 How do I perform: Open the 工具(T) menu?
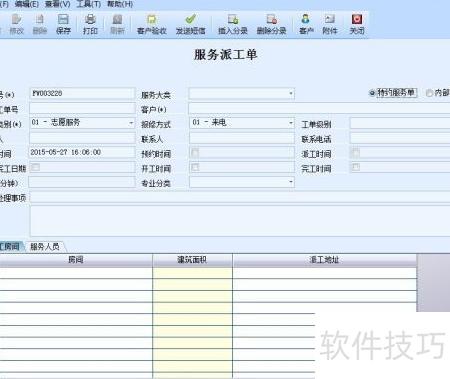[88, 4]
